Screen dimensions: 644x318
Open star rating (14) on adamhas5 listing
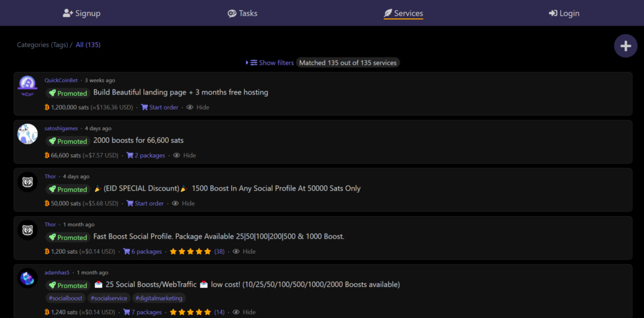pos(197,312)
